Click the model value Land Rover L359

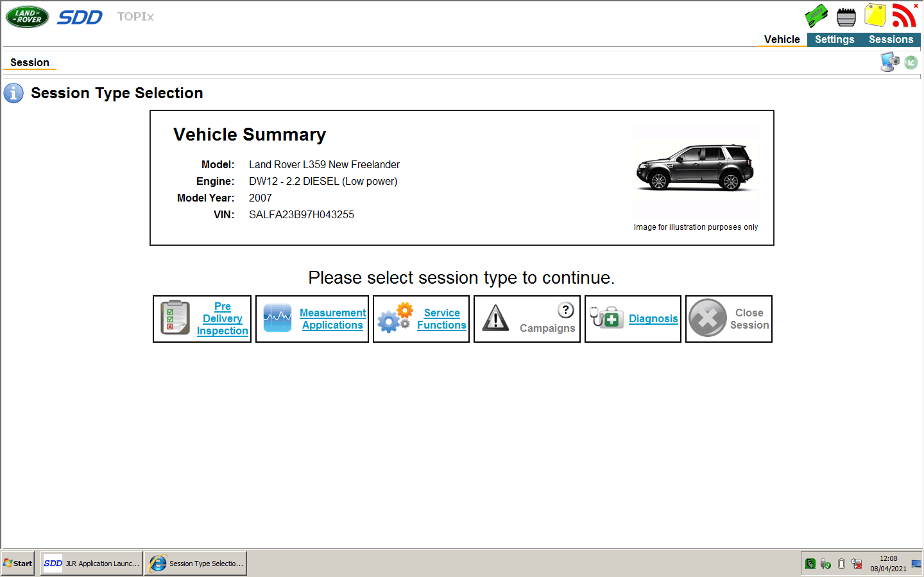tap(324, 164)
